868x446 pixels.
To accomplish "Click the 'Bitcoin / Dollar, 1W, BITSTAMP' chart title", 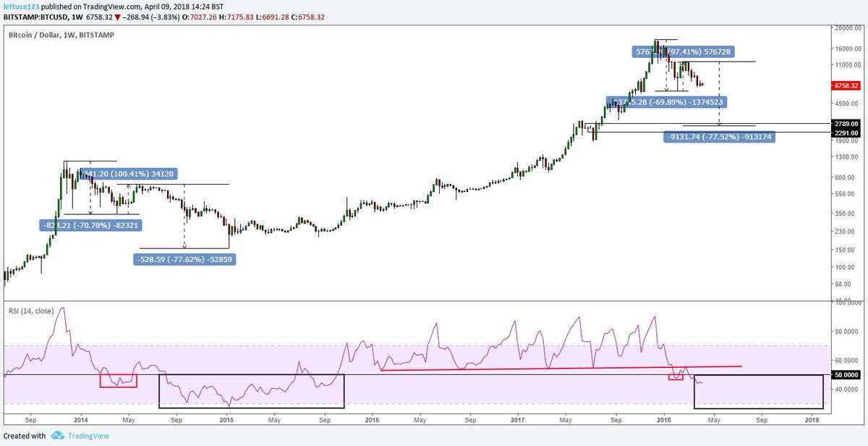I will (x=61, y=34).
